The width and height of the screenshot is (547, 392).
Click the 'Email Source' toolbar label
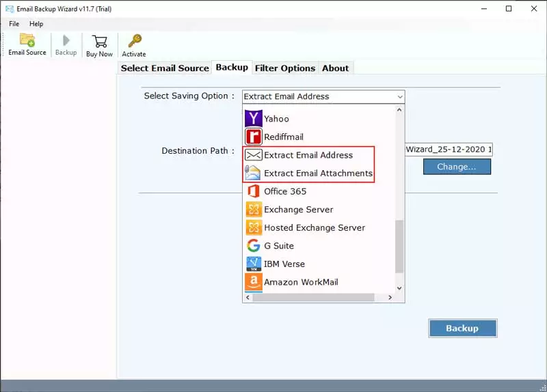(27, 53)
